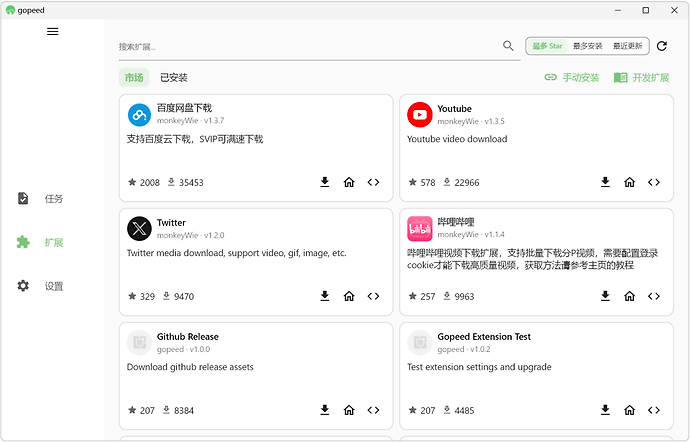Sort by 最多安装
Screen dimensions: 690x442
click(587, 46)
